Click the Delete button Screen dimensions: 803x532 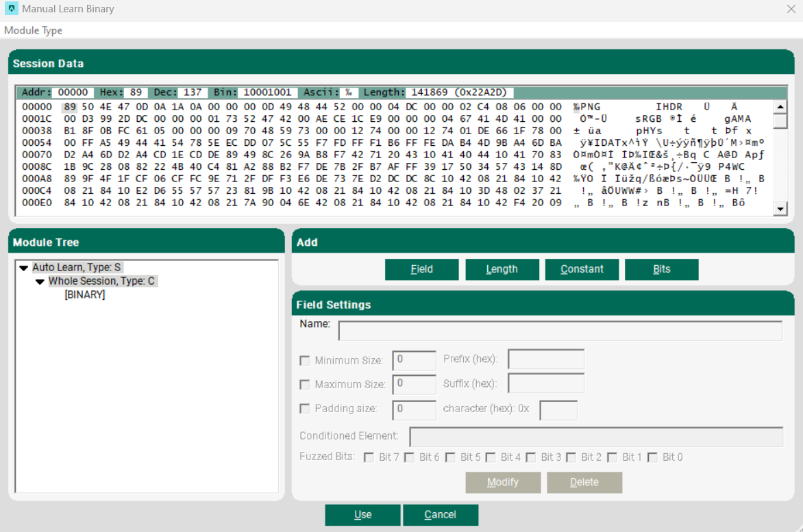click(584, 483)
